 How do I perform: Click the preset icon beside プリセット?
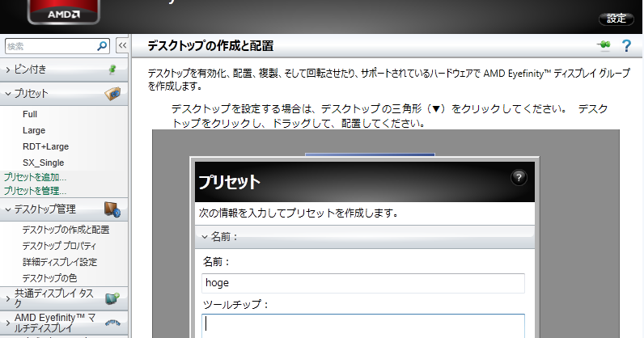click(x=112, y=94)
